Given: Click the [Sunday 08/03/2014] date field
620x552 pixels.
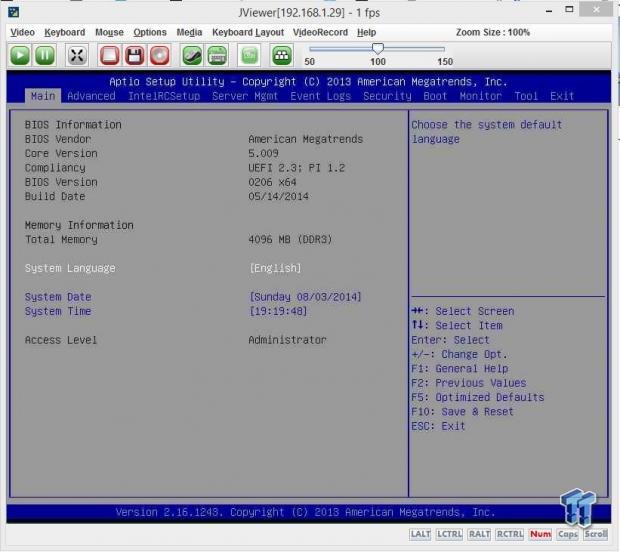Looking at the screenshot, I should [x=305, y=297].
